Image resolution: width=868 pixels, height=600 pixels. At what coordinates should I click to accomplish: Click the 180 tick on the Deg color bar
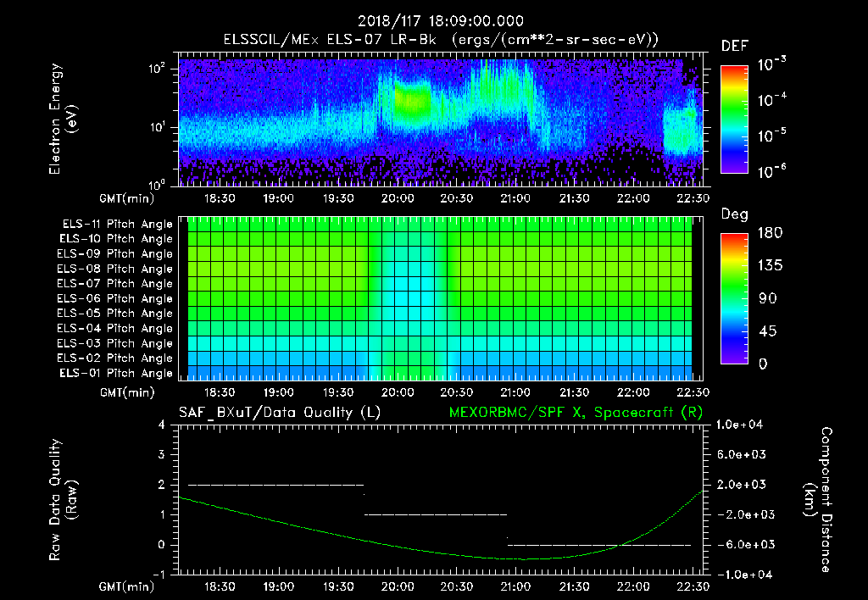coord(770,233)
